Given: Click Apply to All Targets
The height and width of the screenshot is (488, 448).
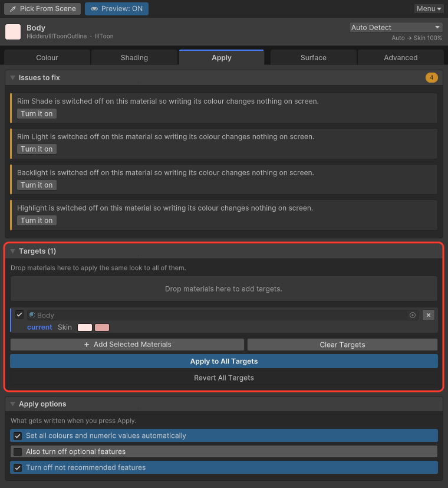Looking at the screenshot, I should pyautogui.click(x=224, y=361).
